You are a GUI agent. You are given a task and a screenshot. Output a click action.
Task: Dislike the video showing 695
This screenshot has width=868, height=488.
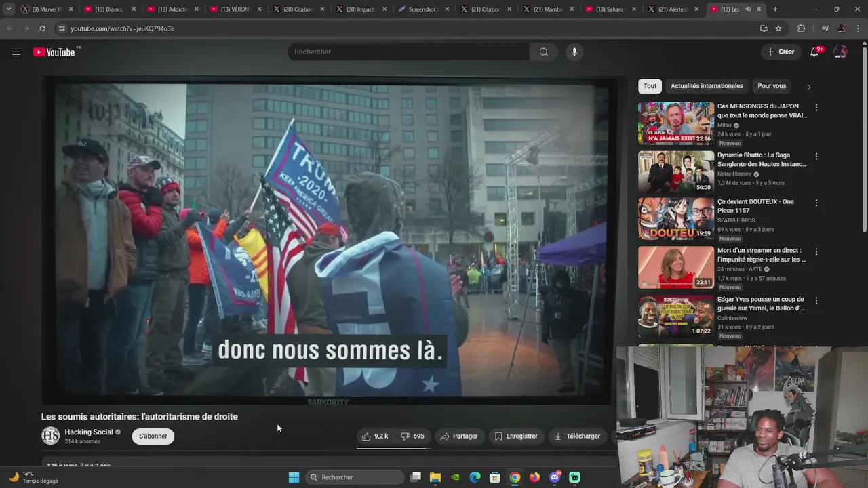(x=412, y=436)
